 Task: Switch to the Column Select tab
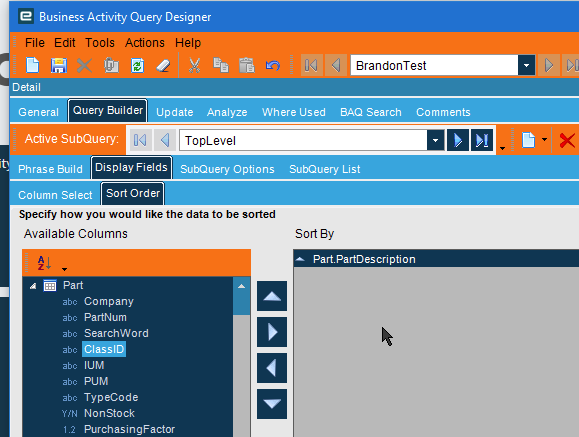coord(55,195)
